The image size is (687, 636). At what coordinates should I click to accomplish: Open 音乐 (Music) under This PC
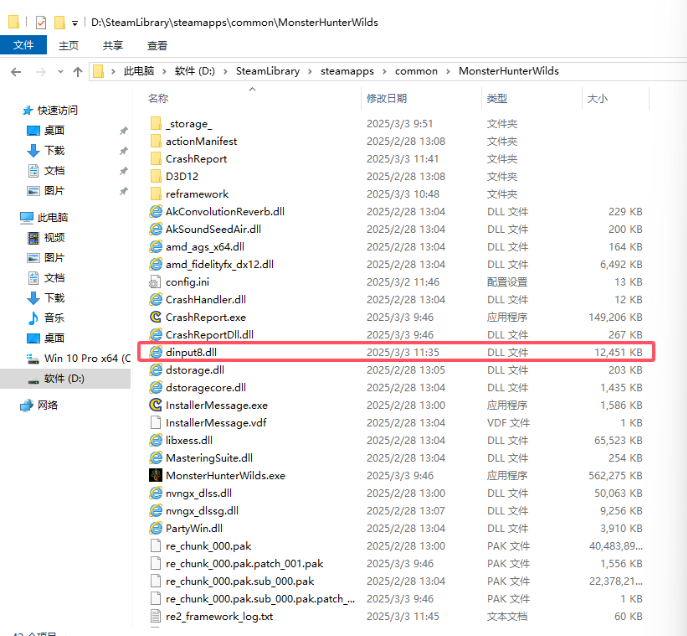click(53, 318)
